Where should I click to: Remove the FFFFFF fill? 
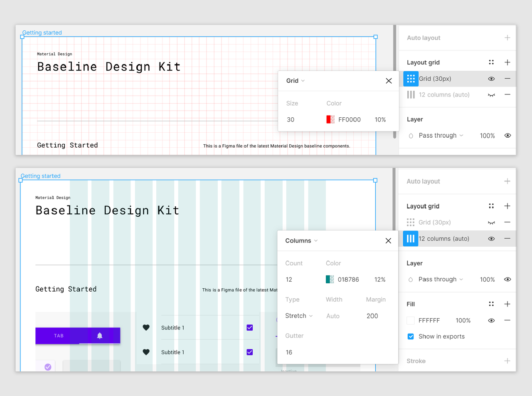507,320
